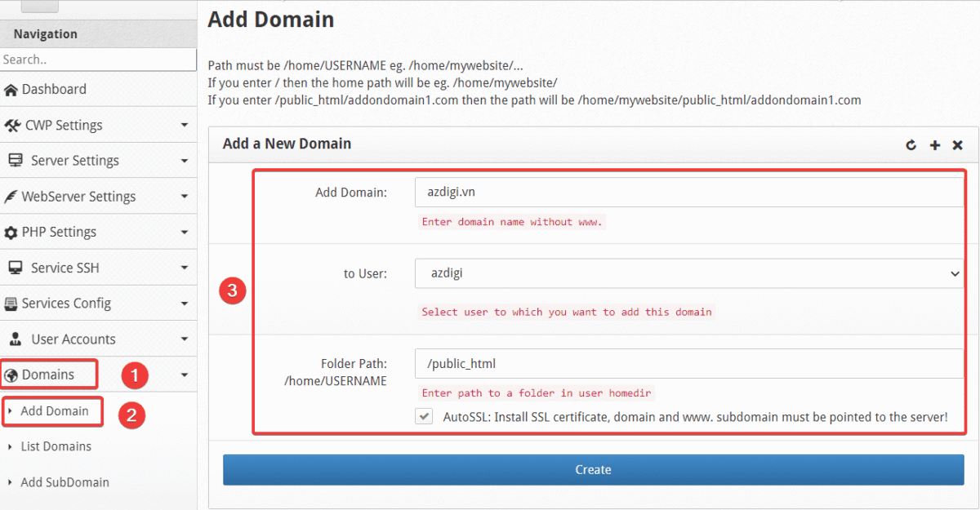Click the Domains globe icon
The height and width of the screenshot is (510, 980).
coord(11,375)
